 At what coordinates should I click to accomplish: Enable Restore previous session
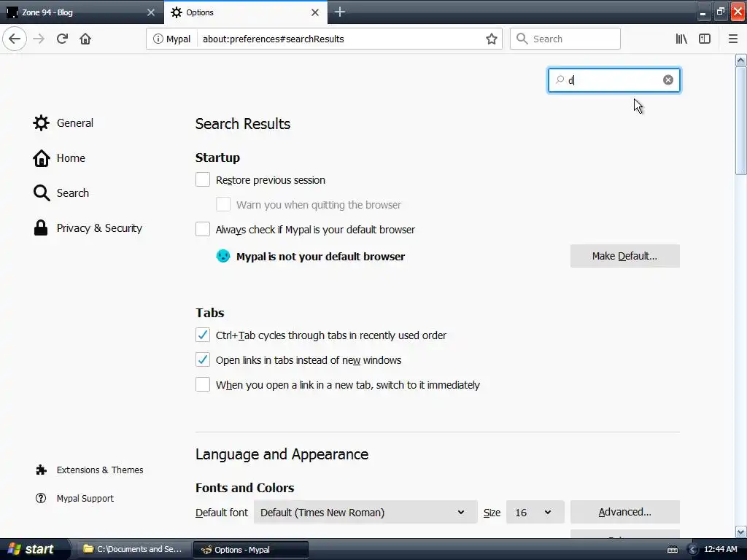[x=203, y=180]
